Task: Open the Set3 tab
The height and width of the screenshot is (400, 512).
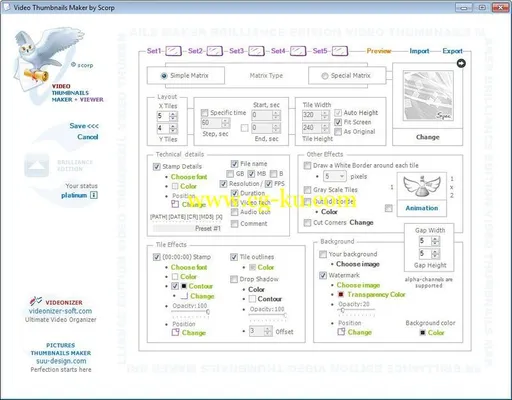Action: (x=236, y=51)
